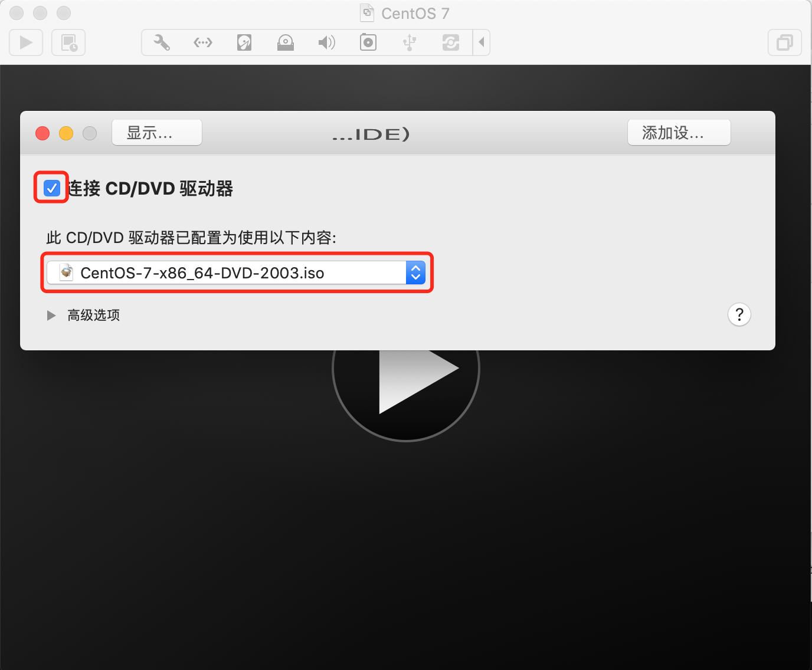Click the sync sharing toolbar icon
This screenshot has width=812, height=670.
coord(451,42)
